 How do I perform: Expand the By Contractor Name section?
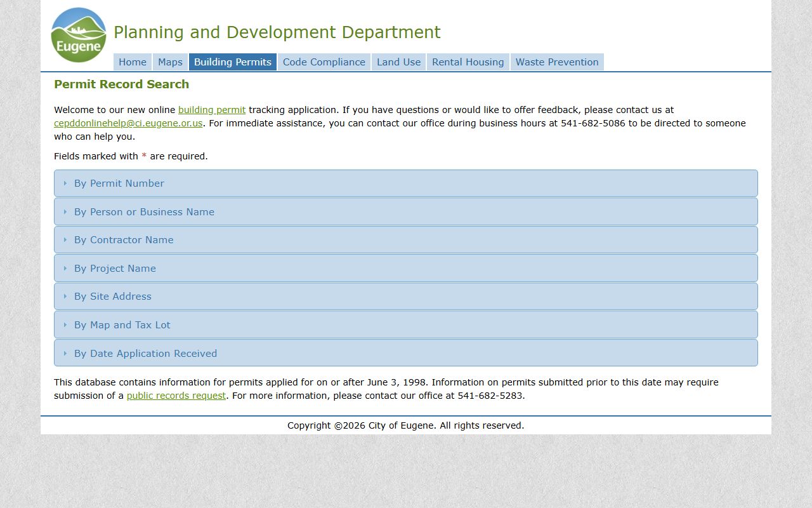pyautogui.click(x=406, y=240)
